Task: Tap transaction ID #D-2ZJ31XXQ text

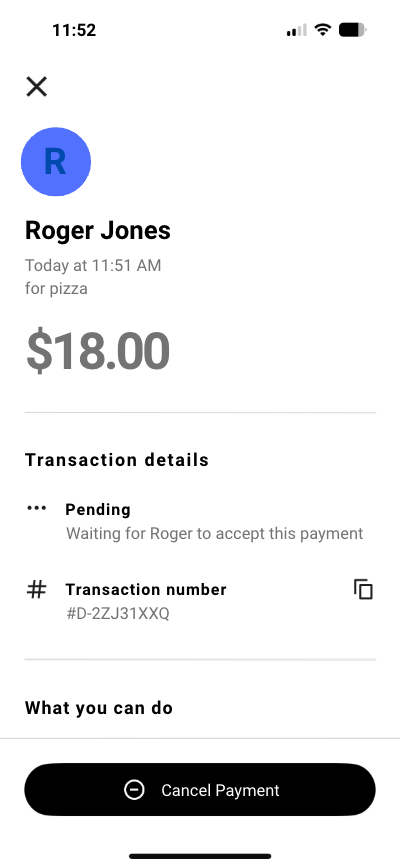Action: 118,614
